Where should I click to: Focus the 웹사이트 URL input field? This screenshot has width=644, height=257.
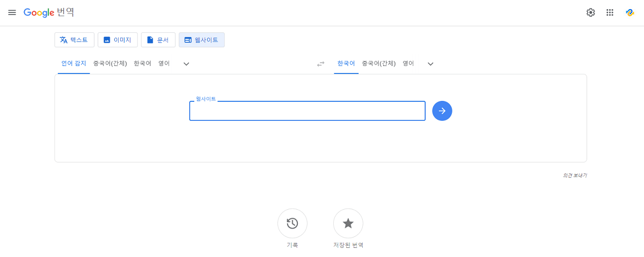(307, 111)
